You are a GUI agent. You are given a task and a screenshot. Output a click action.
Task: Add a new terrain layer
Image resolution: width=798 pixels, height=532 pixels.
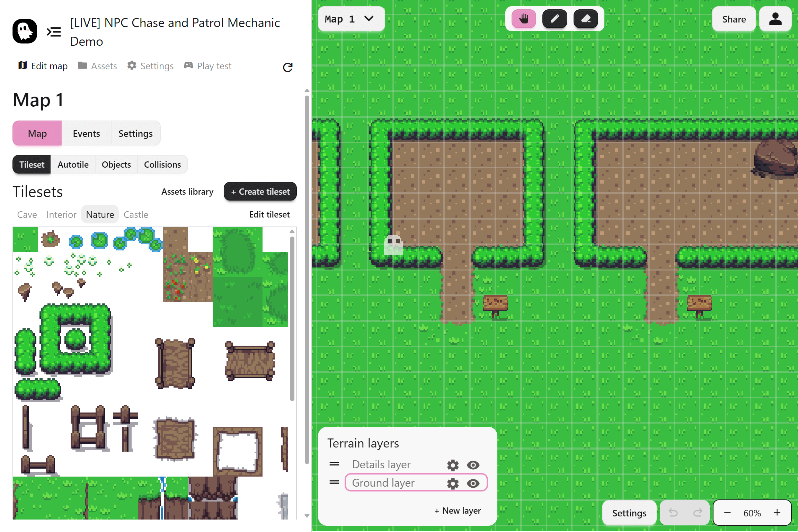(x=458, y=511)
